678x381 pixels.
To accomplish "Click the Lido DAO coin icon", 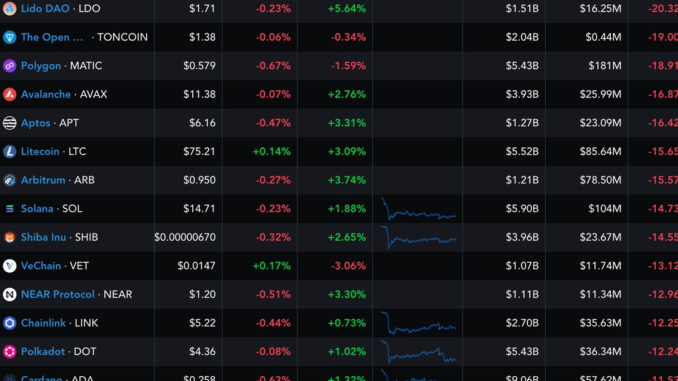I will (x=10, y=9).
